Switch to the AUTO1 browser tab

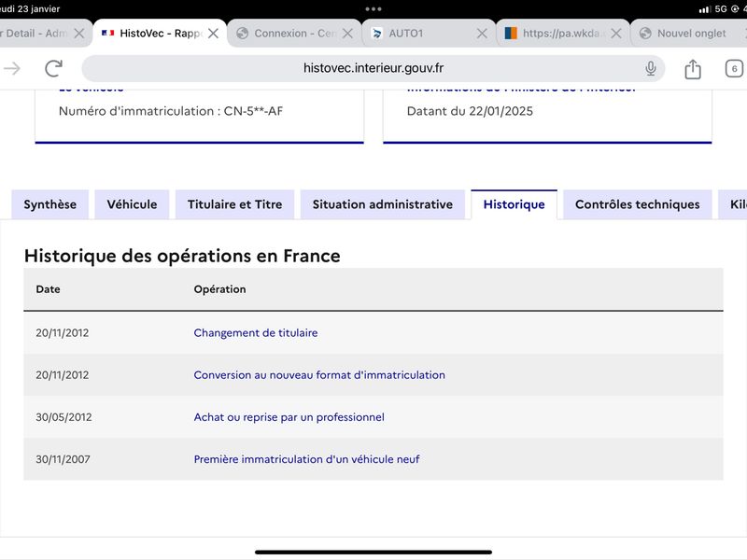(429, 34)
